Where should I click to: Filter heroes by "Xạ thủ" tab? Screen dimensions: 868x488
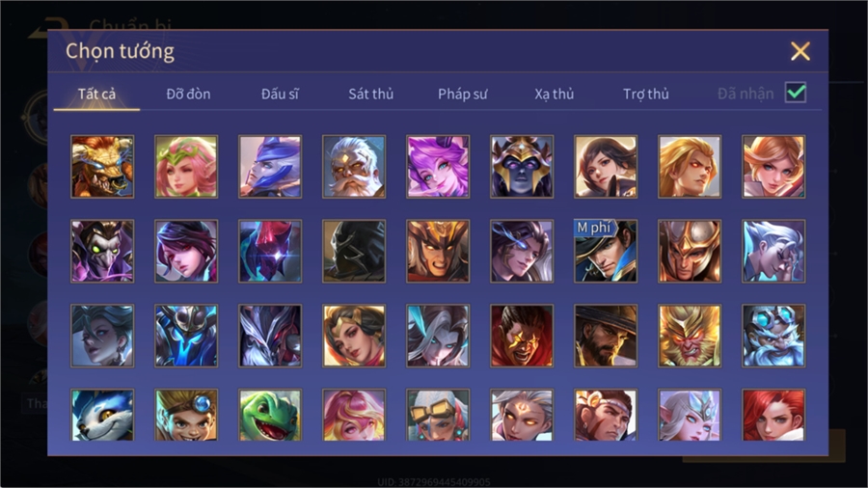[x=555, y=95]
